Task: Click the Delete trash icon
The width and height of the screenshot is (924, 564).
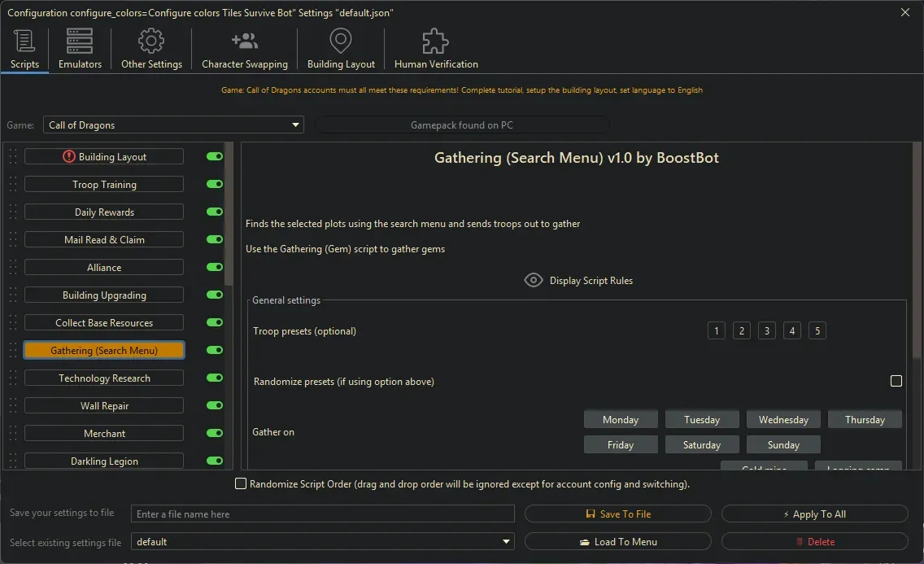Action: 801,541
